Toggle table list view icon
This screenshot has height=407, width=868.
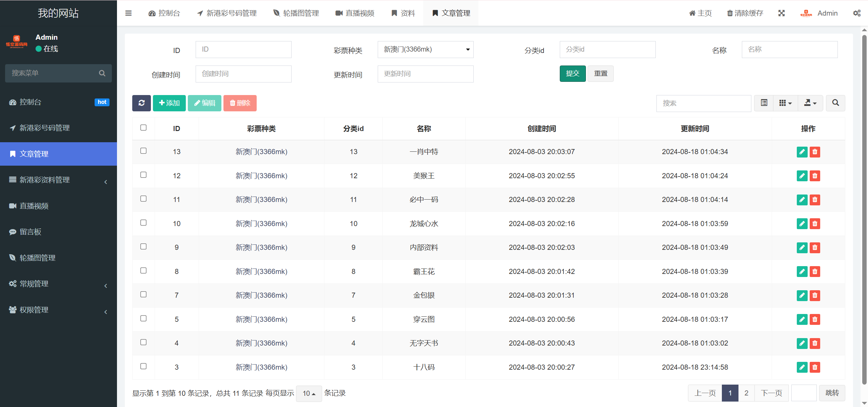click(764, 103)
